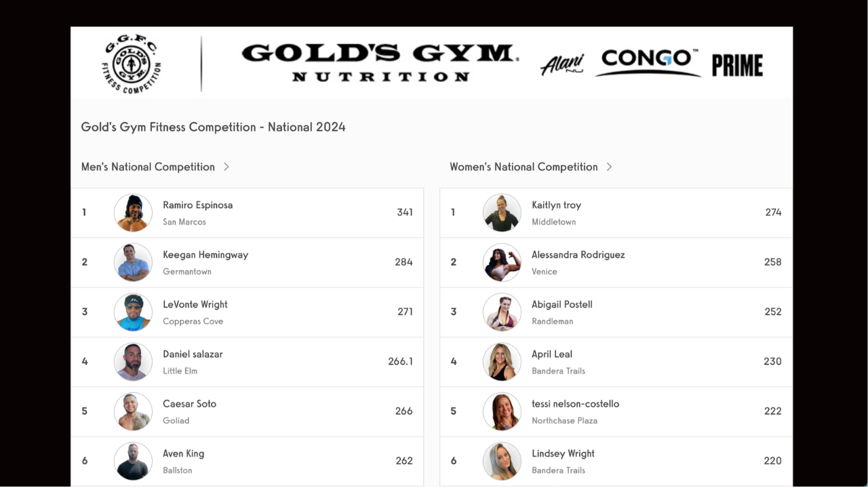Image resolution: width=868 pixels, height=488 pixels.
Task: Expand the Women's National Competition chevron
Action: [x=608, y=166]
